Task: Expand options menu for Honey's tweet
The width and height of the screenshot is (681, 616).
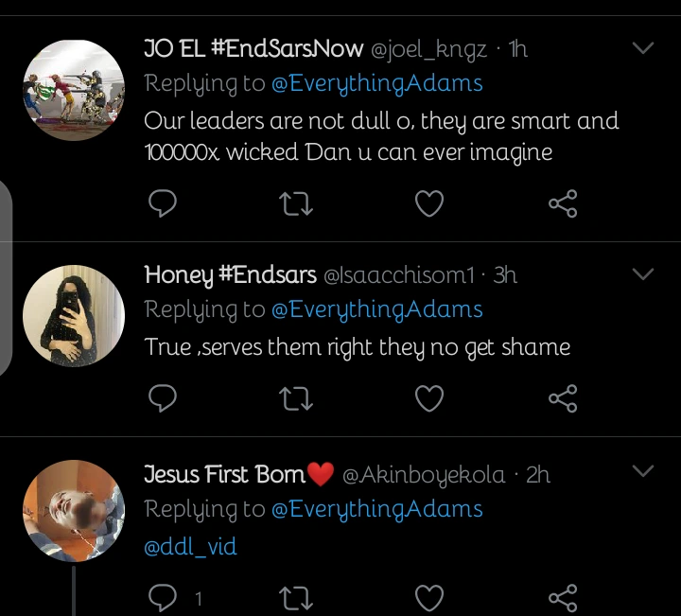Action: point(642,274)
